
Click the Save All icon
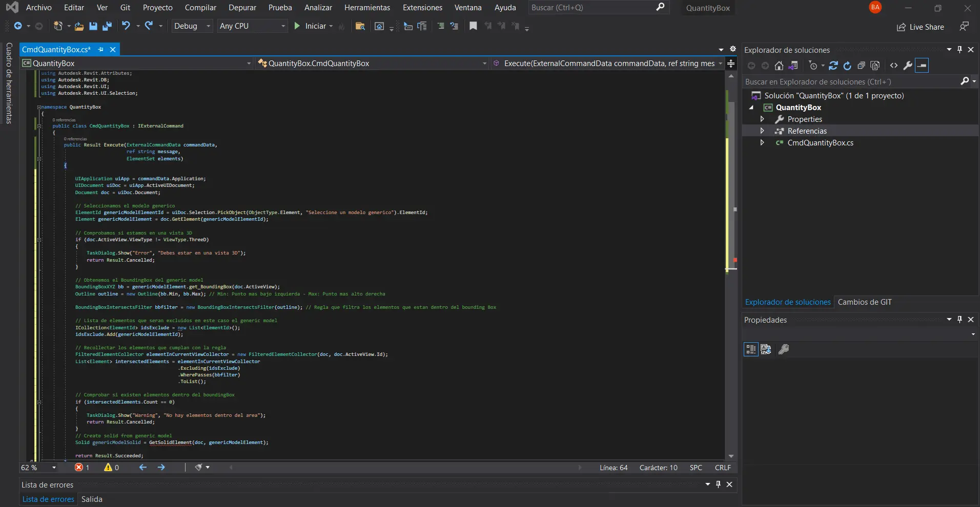pos(107,26)
